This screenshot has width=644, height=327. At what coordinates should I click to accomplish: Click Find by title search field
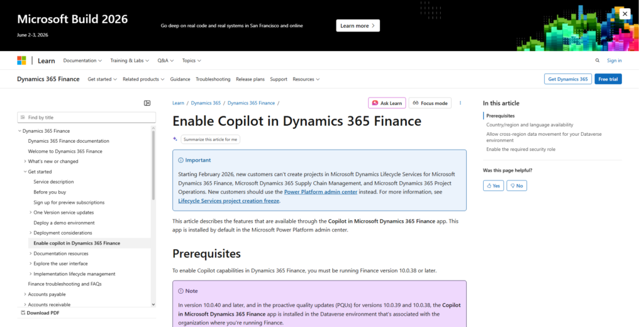87,118
